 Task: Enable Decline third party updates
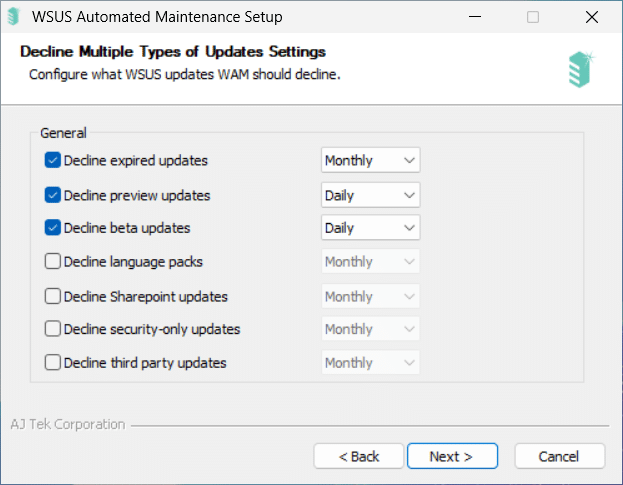52,363
